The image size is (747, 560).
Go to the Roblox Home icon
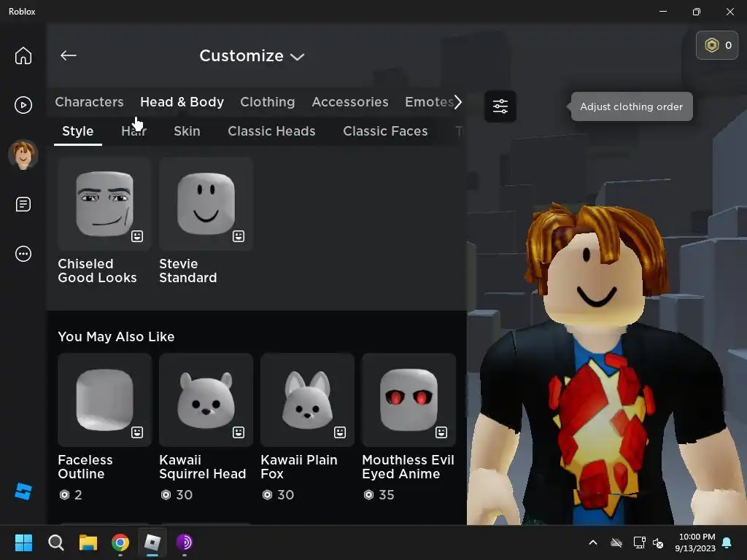[x=23, y=55]
